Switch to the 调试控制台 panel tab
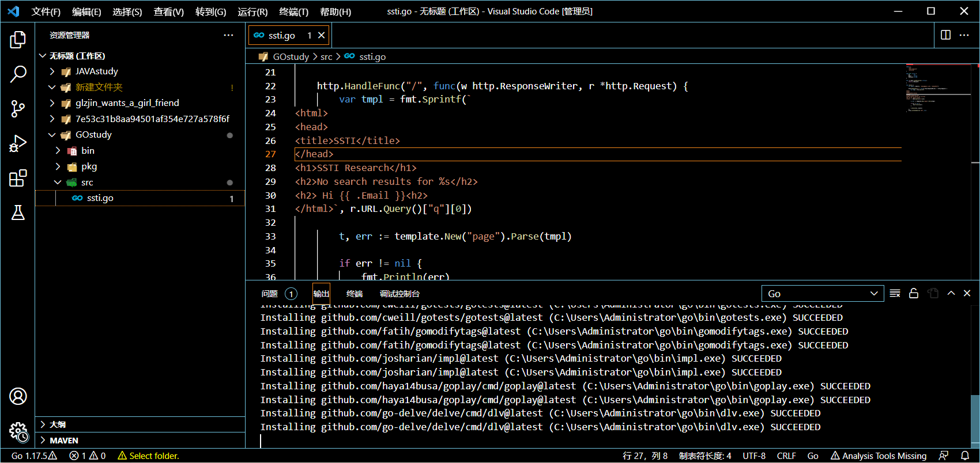 click(399, 294)
